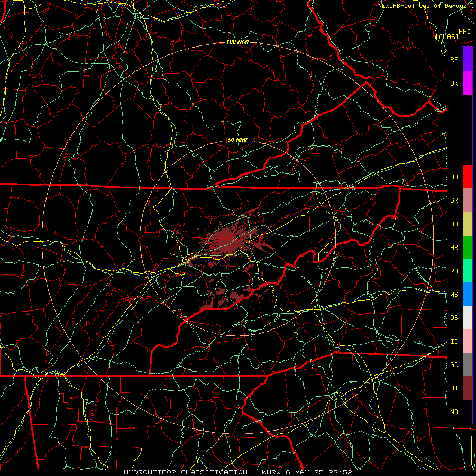Click the GC gray legend color block
The width and height of the screenshot is (476, 476).
(x=467, y=364)
